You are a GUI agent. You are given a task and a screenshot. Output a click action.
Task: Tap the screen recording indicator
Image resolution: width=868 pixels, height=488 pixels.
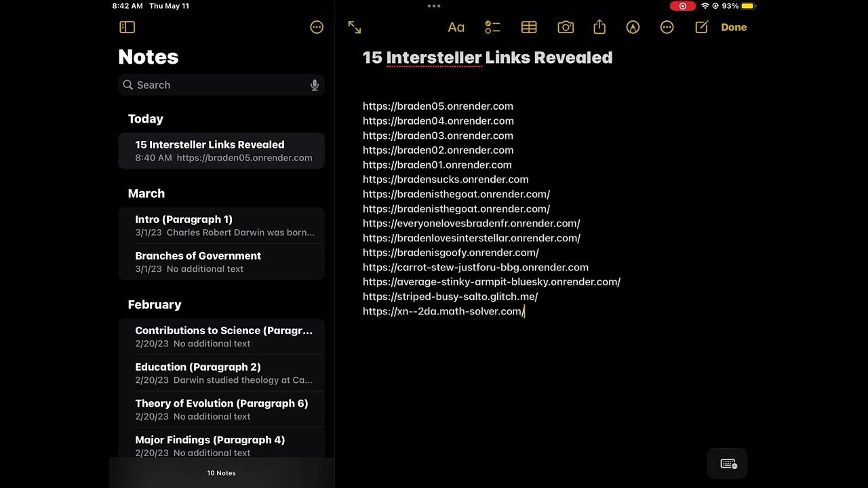coord(682,5)
